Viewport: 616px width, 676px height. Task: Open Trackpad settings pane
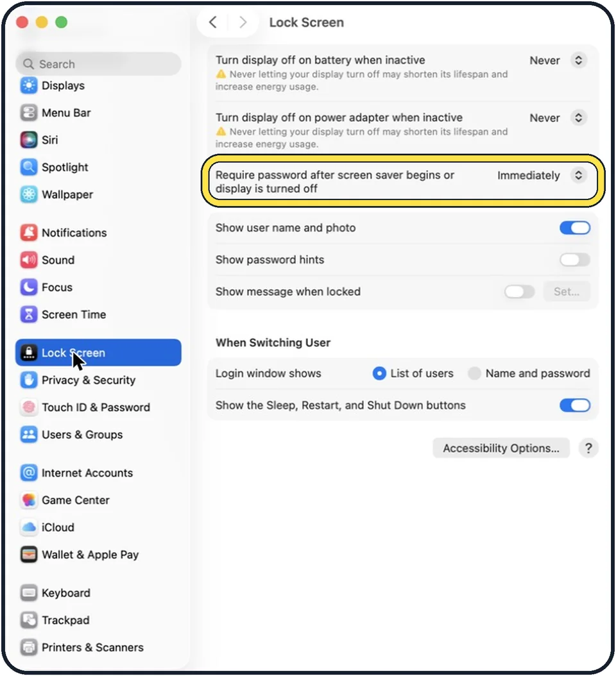click(99, 620)
